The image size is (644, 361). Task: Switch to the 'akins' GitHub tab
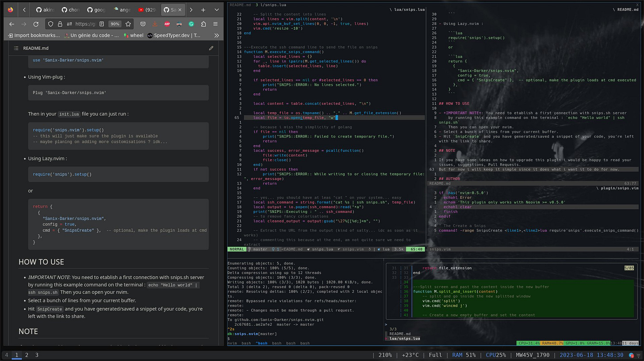[x=45, y=10]
